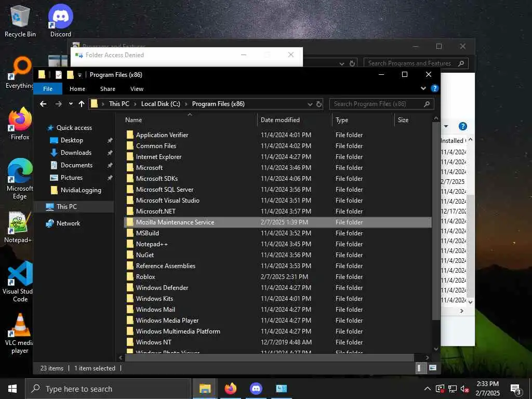Open the Share ribbon tab

(108, 88)
